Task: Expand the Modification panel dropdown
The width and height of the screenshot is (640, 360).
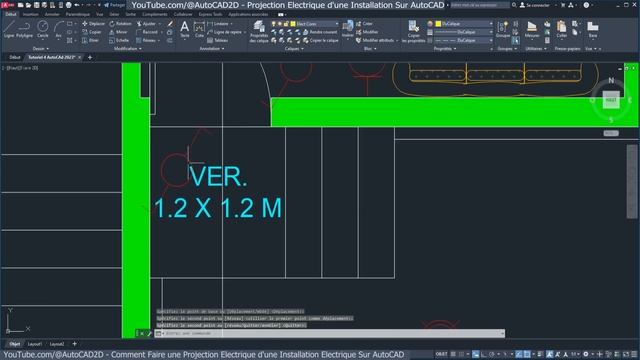Action: click(127, 49)
